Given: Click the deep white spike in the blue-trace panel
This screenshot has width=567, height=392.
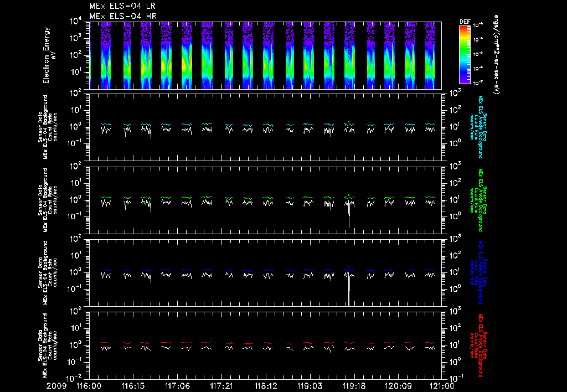Looking at the screenshot, I should (x=349, y=290).
